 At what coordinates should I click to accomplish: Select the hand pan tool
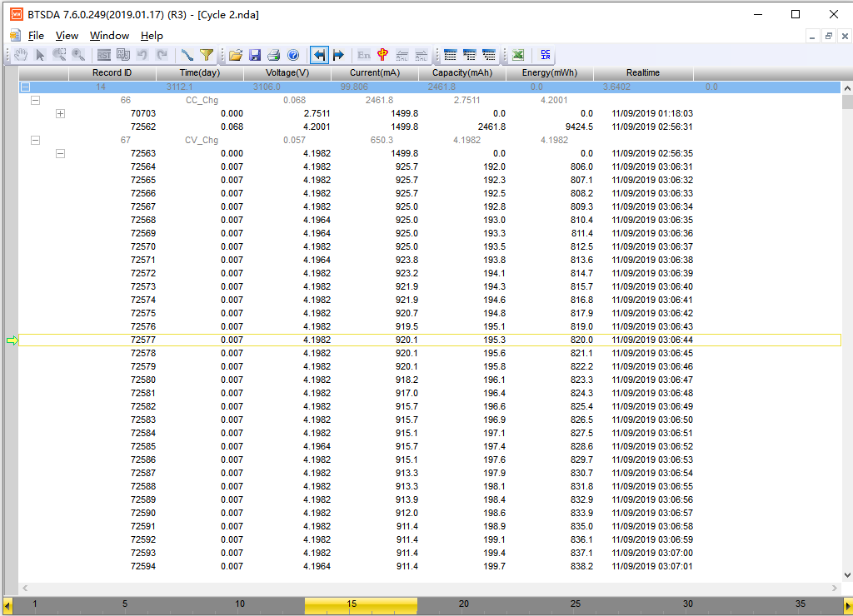21,55
